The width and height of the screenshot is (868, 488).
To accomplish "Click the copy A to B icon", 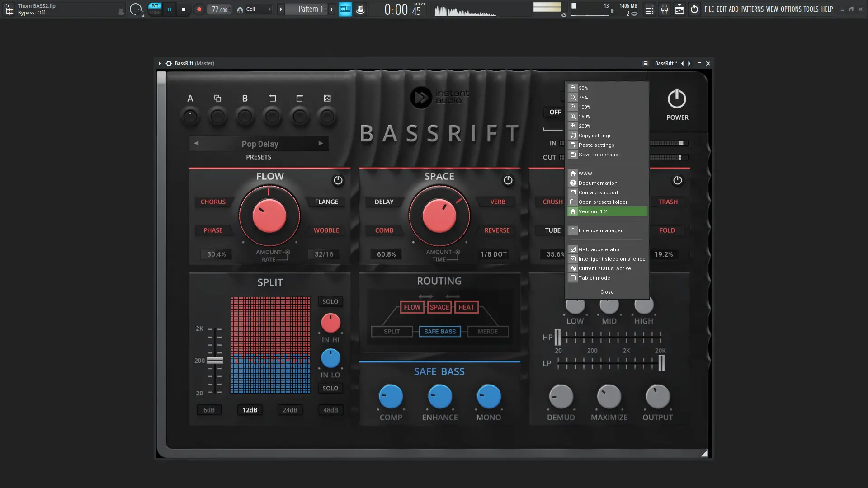I will tap(217, 98).
